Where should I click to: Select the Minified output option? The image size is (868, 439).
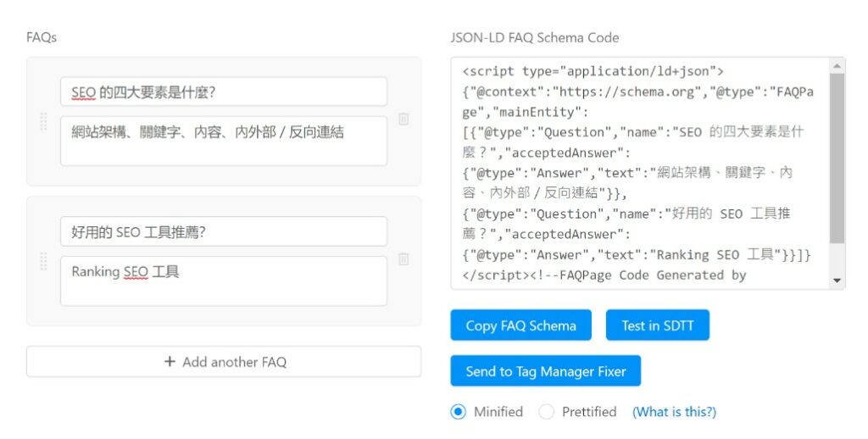tap(459, 412)
